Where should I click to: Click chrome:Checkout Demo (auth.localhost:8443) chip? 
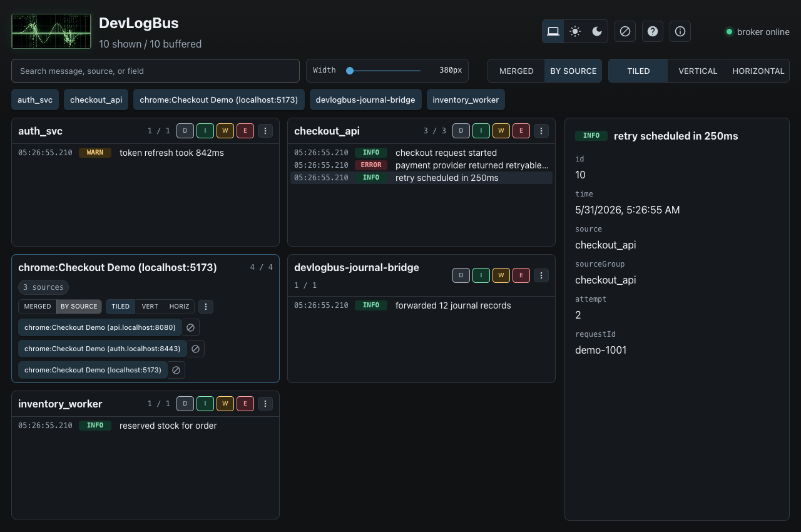103,349
